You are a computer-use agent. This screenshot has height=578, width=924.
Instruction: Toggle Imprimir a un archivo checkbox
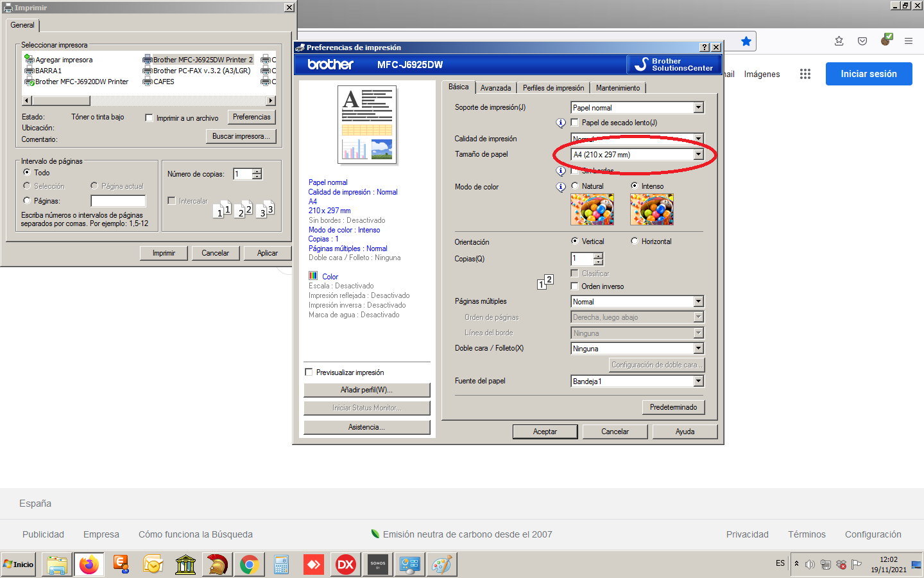point(149,118)
